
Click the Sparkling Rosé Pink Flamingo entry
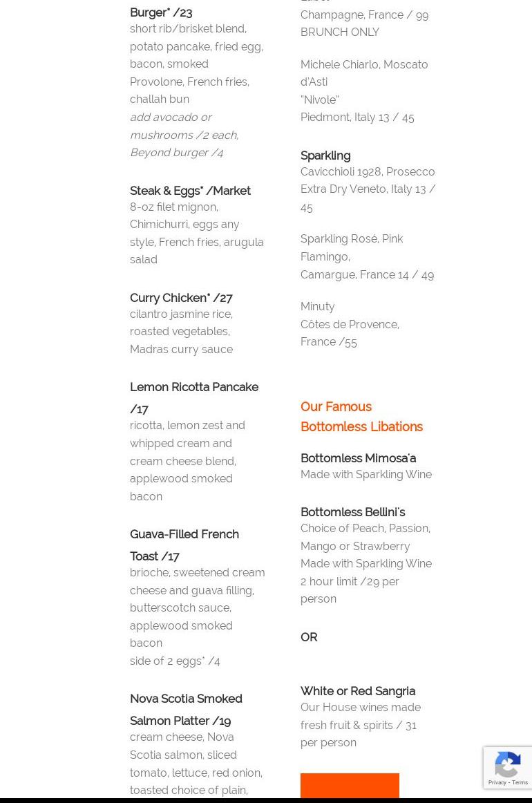point(367,256)
